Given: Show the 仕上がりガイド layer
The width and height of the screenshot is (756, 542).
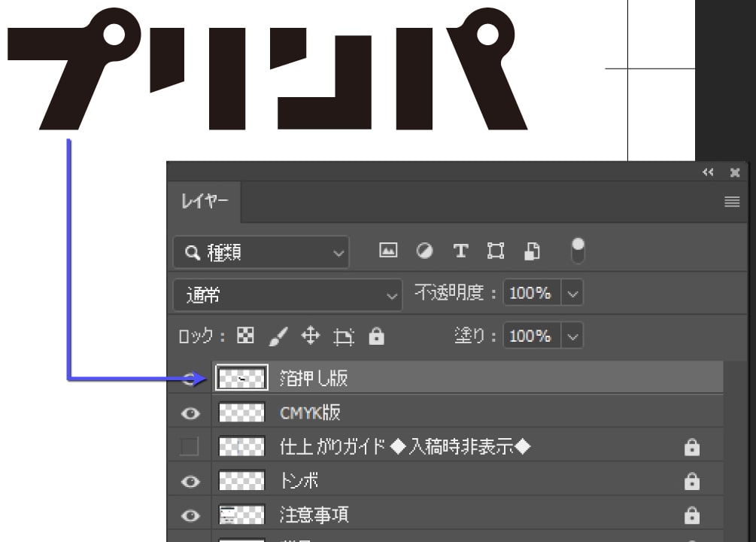Looking at the screenshot, I should (x=190, y=448).
